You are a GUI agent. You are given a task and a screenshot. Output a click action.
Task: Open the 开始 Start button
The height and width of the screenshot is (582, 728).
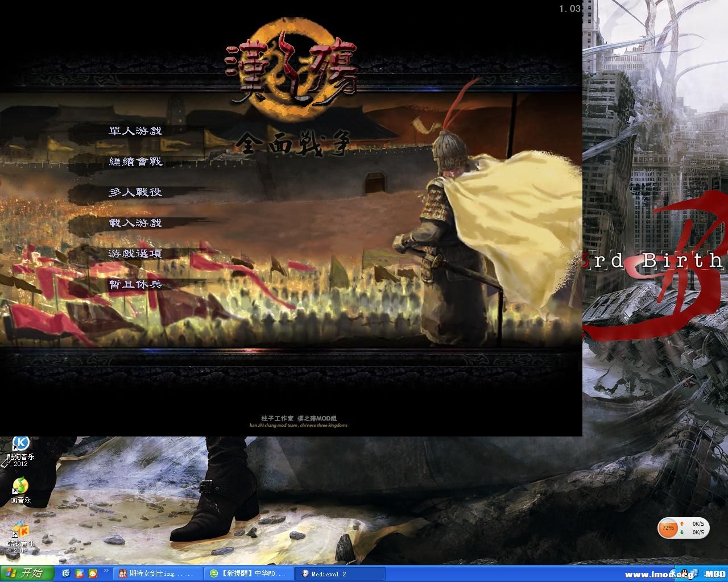(27, 573)
